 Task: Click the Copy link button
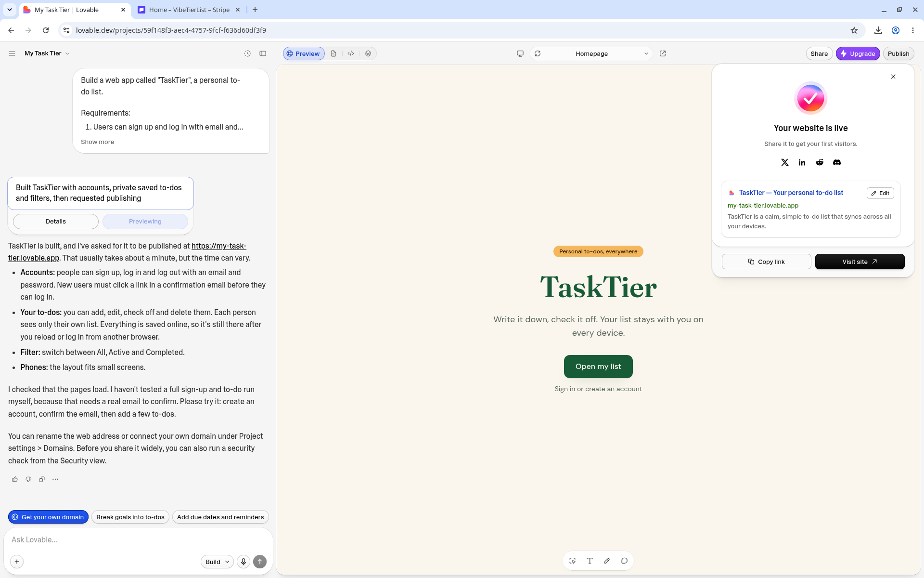(x=767, y=262)
